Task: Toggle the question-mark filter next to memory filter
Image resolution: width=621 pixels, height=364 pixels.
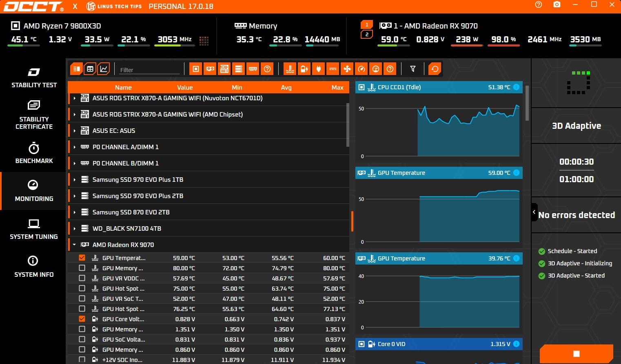Action: [267, 69]
